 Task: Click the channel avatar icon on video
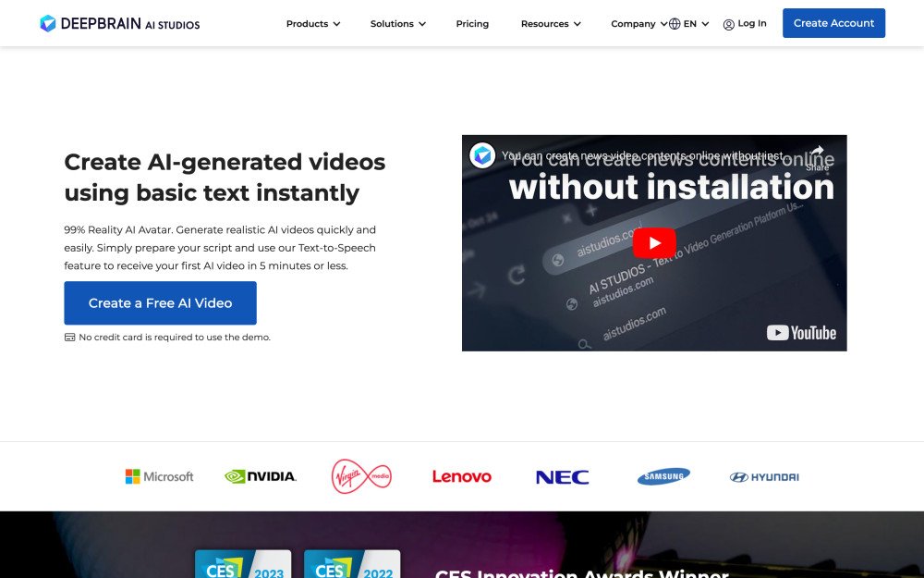482,155
